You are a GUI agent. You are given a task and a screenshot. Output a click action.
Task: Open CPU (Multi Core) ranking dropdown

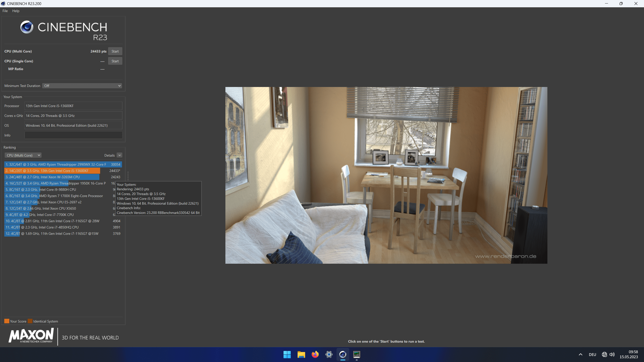click(23, 155)
